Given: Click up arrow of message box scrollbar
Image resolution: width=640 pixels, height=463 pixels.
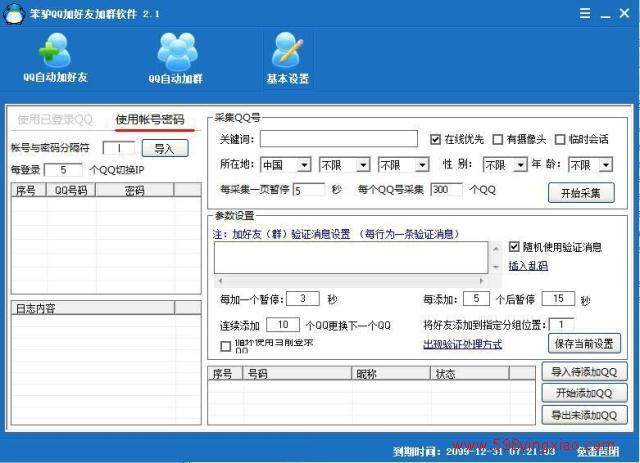Looking at the screenshot, I should (496, 248).
